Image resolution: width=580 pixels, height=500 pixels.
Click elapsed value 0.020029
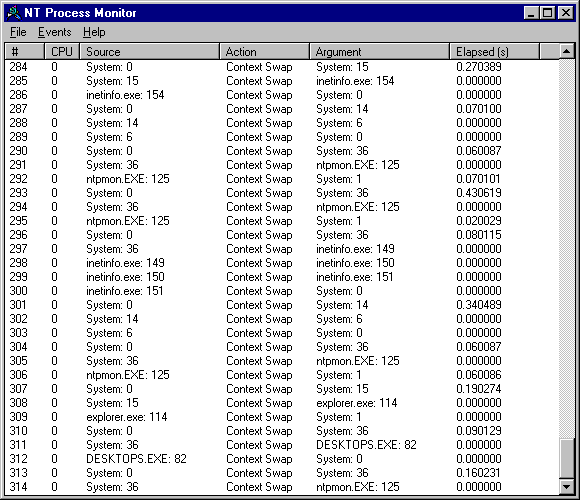(479, 221)
